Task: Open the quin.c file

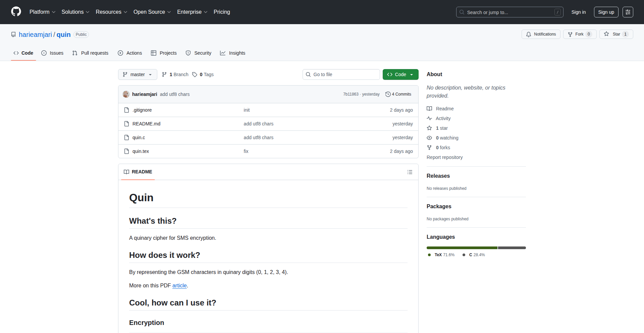Action: pyautogui.click(x=139, y=137)
